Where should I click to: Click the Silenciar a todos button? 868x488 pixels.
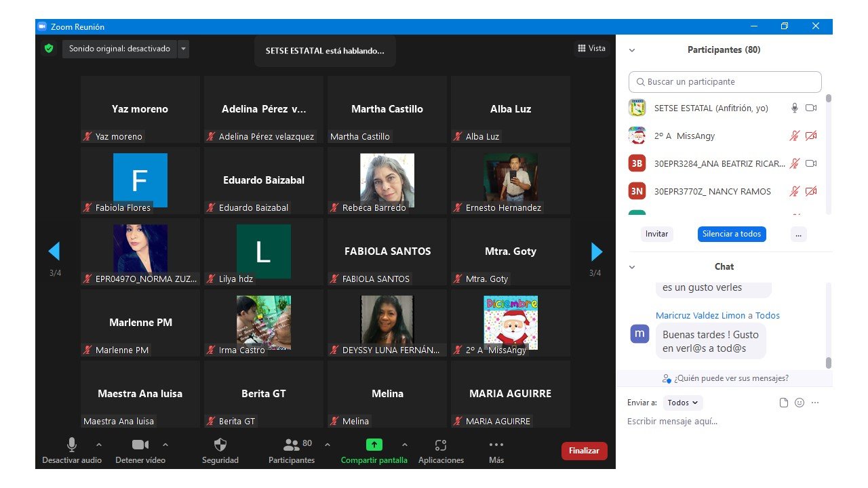click(732, 234)
